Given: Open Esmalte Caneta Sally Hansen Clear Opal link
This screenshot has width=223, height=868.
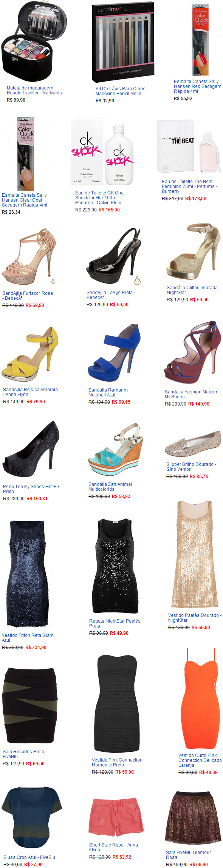Looking at the screenshot, I should coord(25,200).
